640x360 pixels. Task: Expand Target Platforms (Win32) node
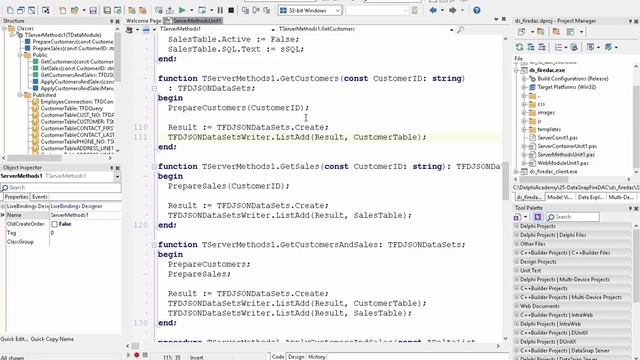click(x=524, y=87)
